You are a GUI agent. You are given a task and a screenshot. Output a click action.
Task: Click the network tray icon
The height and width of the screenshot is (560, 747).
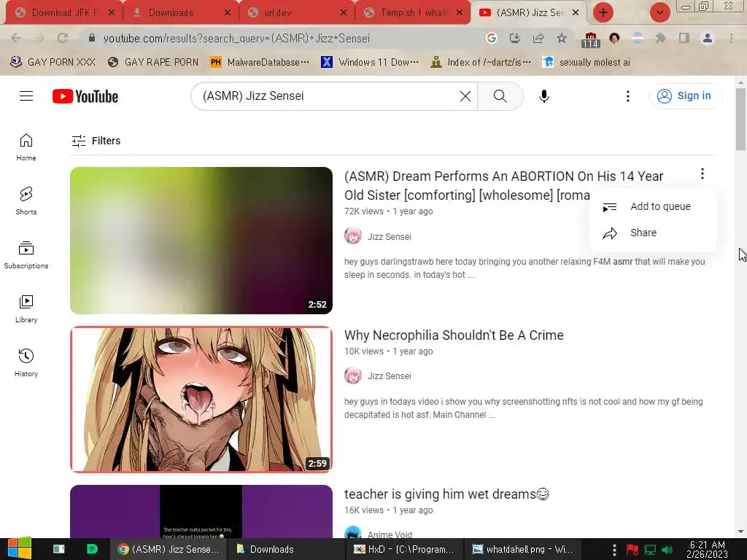click(x=650, y=550)
